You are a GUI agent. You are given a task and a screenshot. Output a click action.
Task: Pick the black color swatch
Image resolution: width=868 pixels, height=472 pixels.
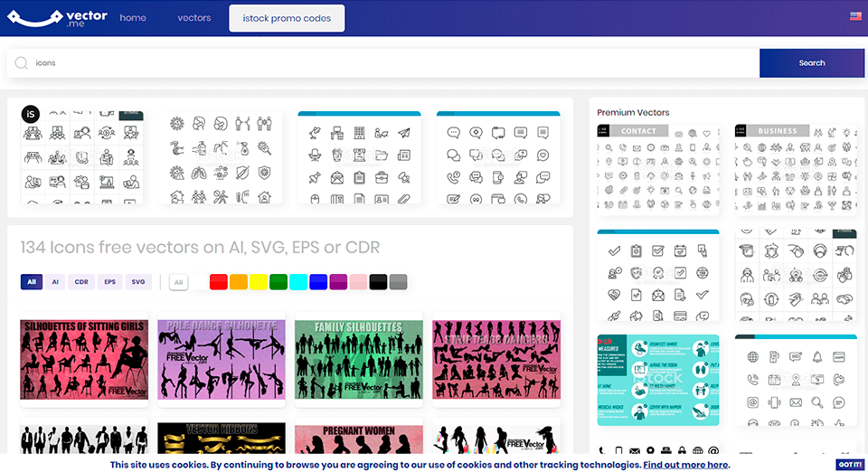378,282
